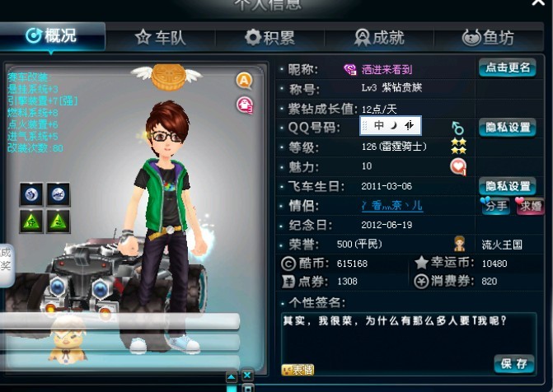Open the partner name link under 情侣

[392, 206]
